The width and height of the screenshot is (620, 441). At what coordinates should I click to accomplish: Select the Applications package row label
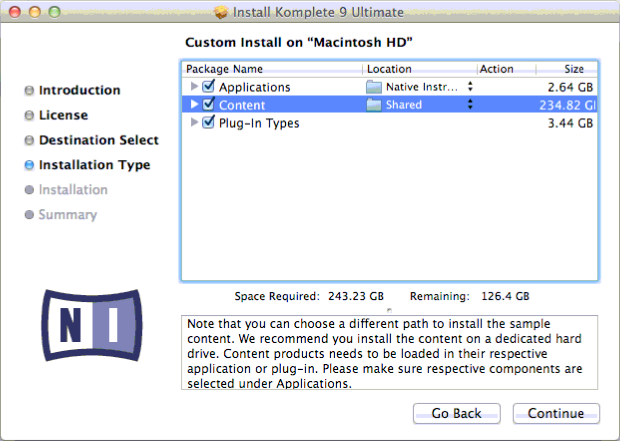point(255,87)
